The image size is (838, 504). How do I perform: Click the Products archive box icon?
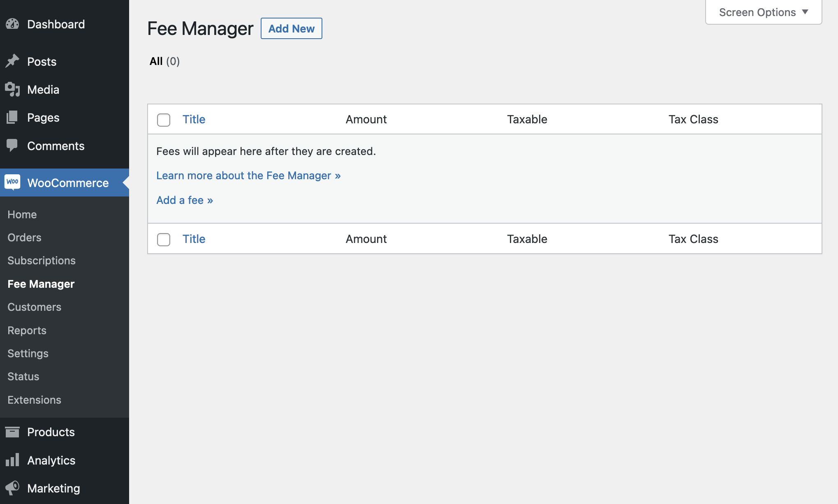coord(12,432)
